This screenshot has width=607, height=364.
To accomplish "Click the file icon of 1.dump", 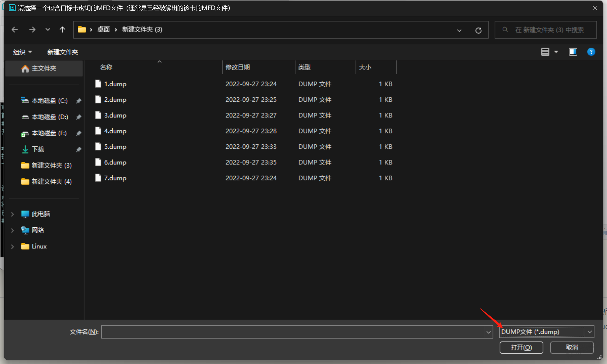I will click(98, 84).
